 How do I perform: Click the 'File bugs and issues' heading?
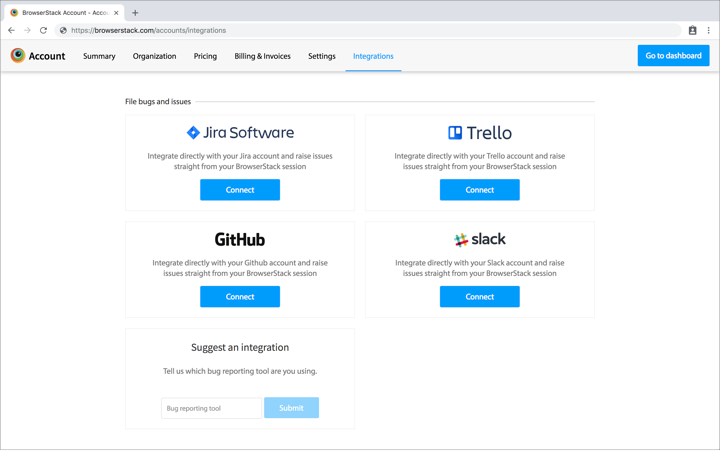click(158, 101)
